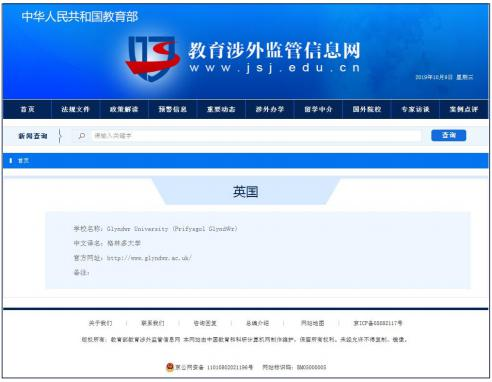Click the 首页 breadcrumb link
The height and width of the screenshot is (382, 492).
click(x=23, y=161)
